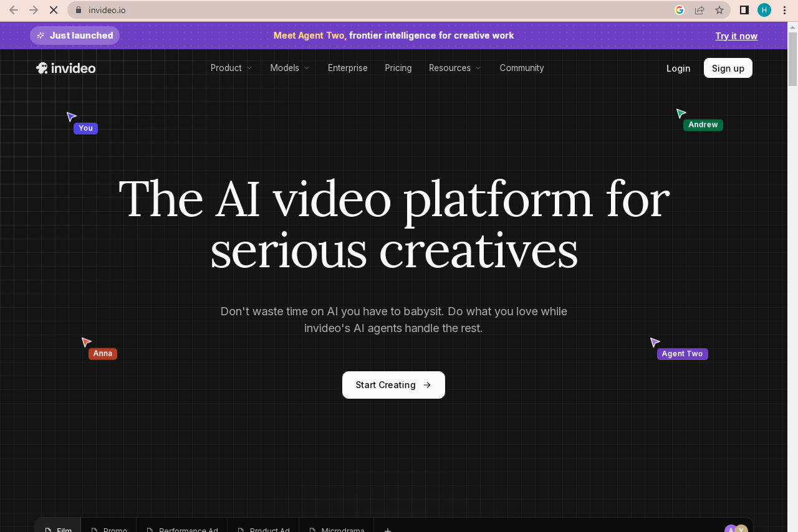This screenshot has width=798, height=532.
Task: Click the Agent Two cursor label
Action: (682, 354)
